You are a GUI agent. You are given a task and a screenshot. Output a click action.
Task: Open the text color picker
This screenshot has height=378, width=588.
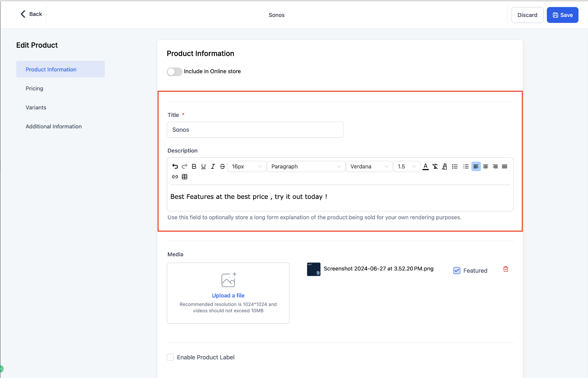click(x=426, y=166)
